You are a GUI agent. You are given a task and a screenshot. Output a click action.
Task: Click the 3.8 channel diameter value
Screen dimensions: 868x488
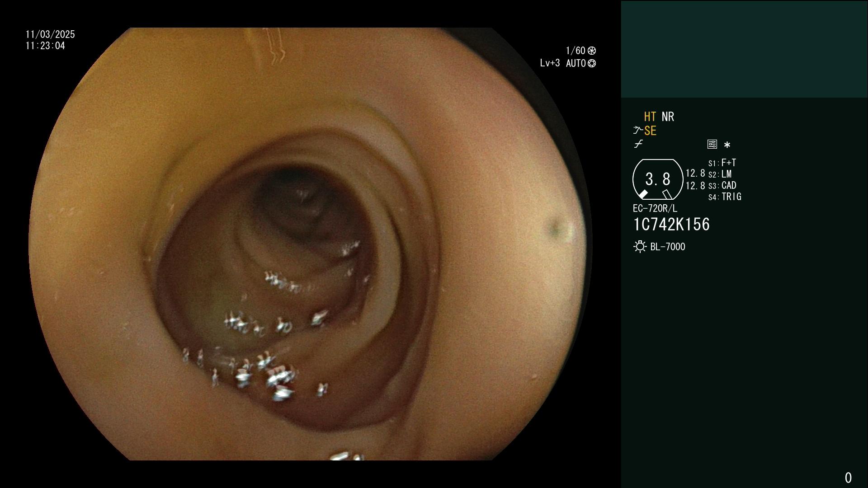(x=658, y=179)
